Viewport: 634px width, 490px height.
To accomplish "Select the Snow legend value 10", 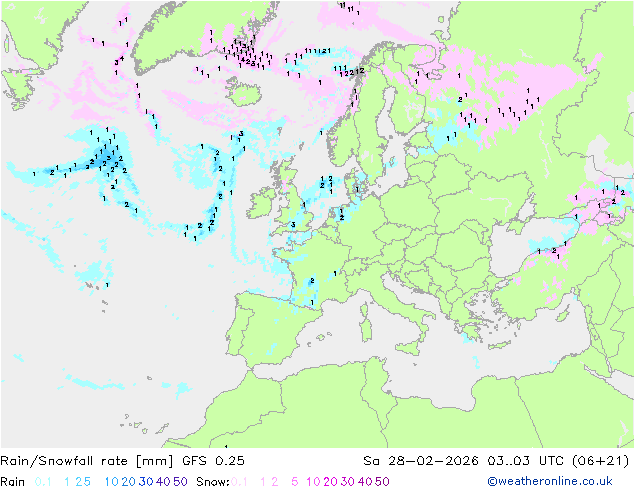I will point(313,482).
